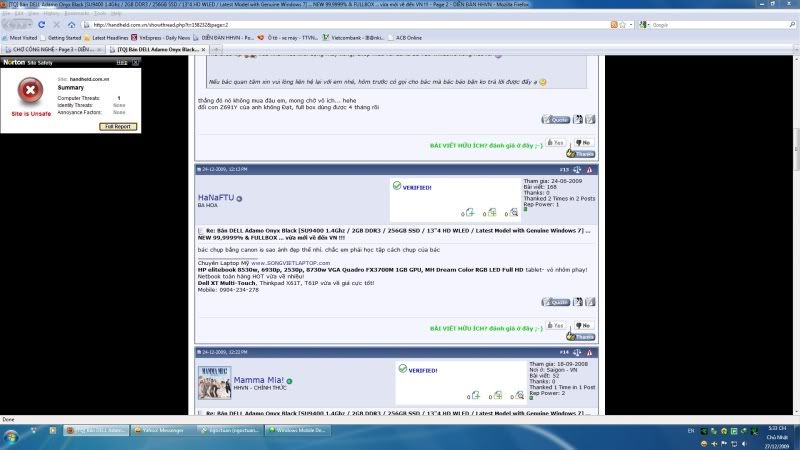Screen dimensions: 800x450
Task: Vote No on the top post
Action: (x=583, y=143)
